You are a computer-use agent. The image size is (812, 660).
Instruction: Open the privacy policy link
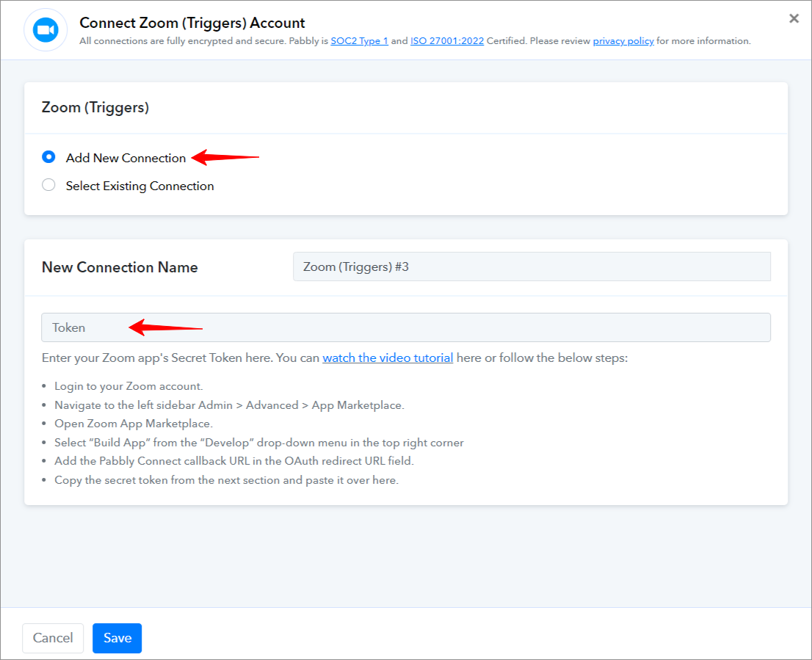(x=623, y=41)
